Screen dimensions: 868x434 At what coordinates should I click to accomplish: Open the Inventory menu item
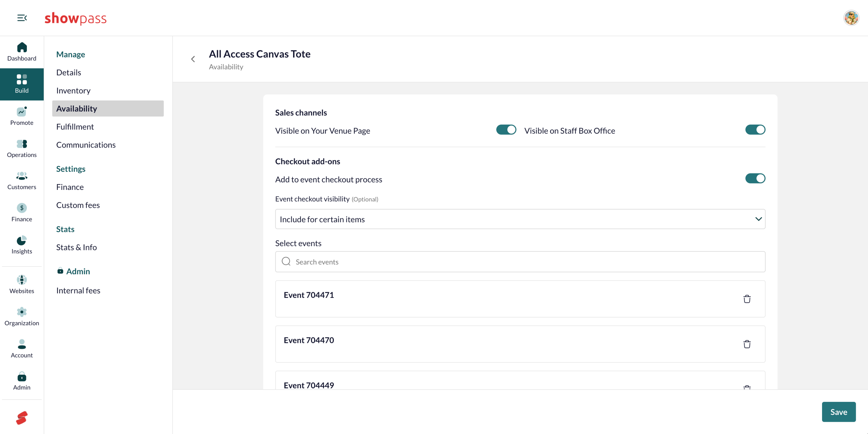73,90
